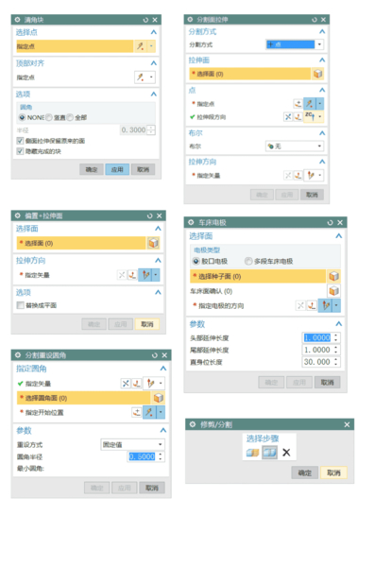Click 确定 button in 修剪/分割 dialog
The height and width of the screenshot is (567, 392).
click(304, 472)
